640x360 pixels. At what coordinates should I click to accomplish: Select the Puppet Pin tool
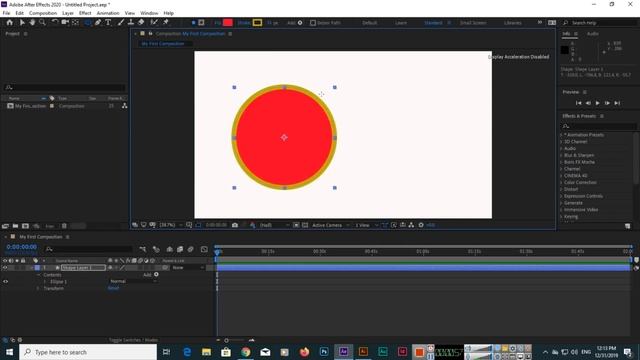coord(166,22)
